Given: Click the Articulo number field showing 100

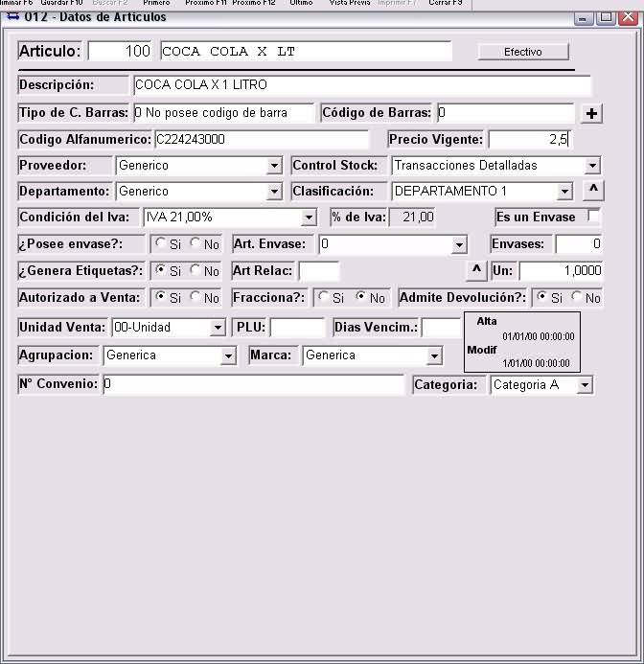Looking at the screenshot, I should pyautogui.click(x=120, y=51).
